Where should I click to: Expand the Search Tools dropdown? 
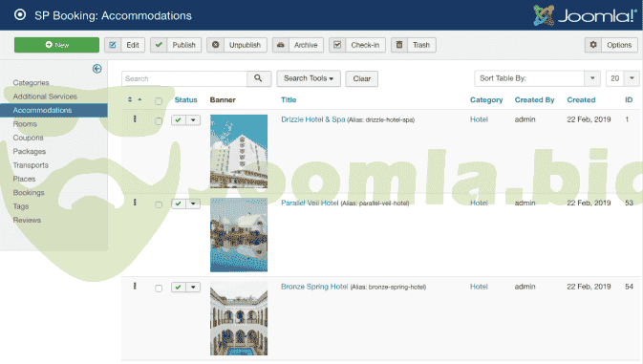pos(309,78)
